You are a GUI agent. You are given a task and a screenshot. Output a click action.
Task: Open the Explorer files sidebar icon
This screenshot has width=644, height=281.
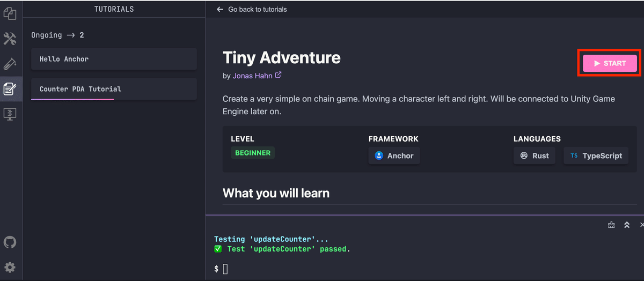[10, 14]
